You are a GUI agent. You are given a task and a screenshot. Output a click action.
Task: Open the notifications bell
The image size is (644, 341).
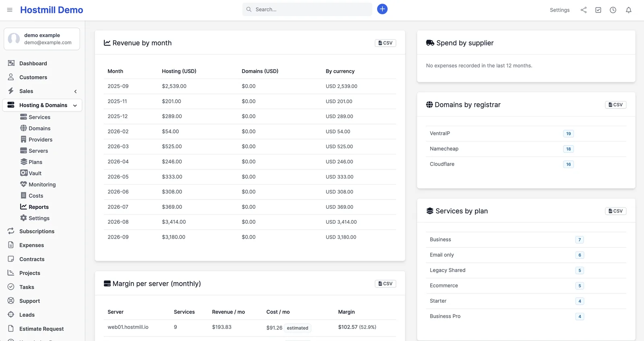pyautogui.click(x=629, y=10)
